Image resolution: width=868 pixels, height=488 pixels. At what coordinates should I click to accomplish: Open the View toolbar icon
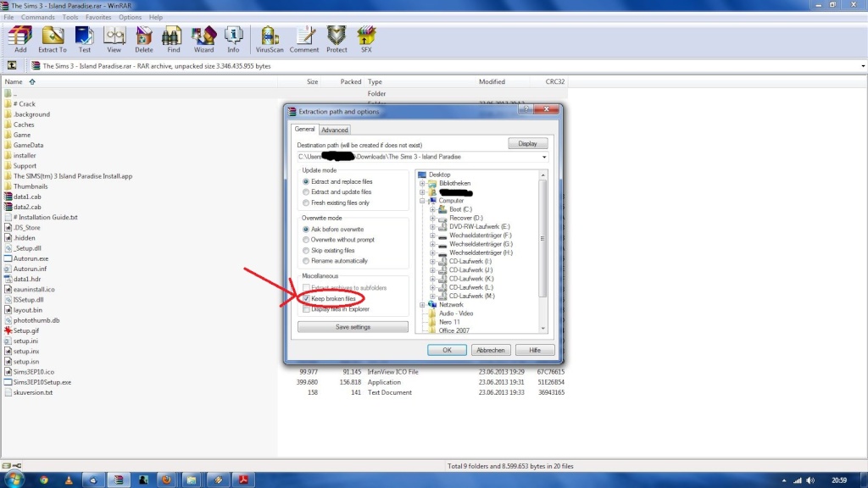[114, 39]
